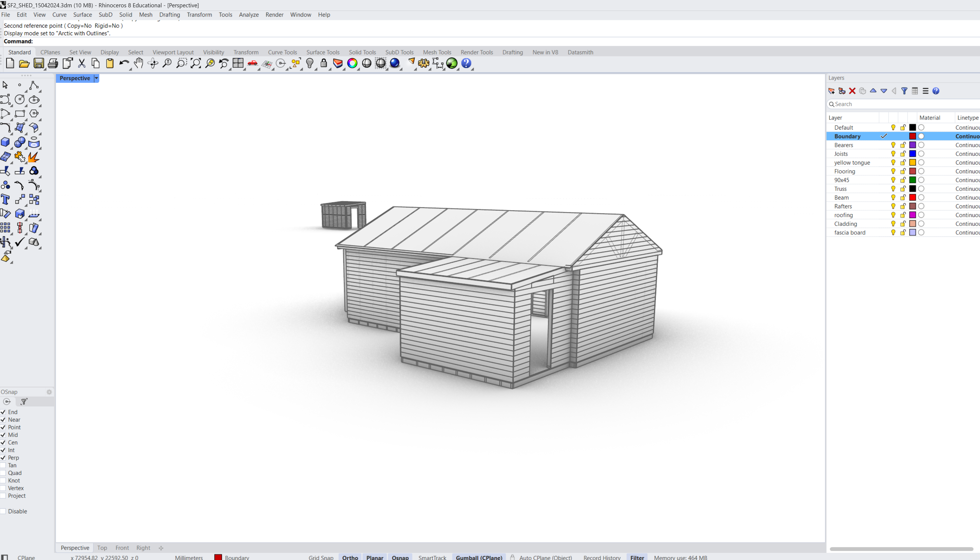Select the Pan hand tool

click(x=138, y=64)
